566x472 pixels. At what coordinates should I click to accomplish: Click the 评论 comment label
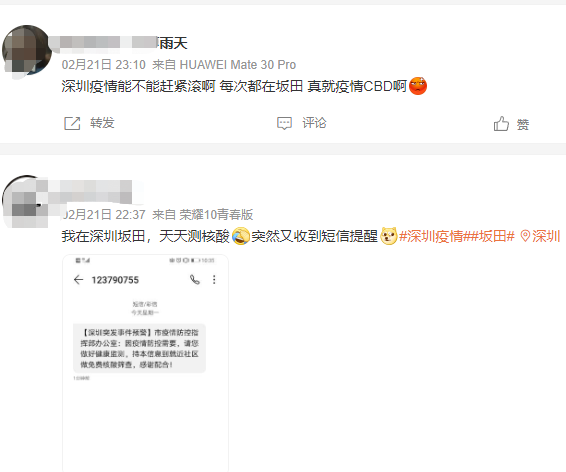tap(314, 123)
